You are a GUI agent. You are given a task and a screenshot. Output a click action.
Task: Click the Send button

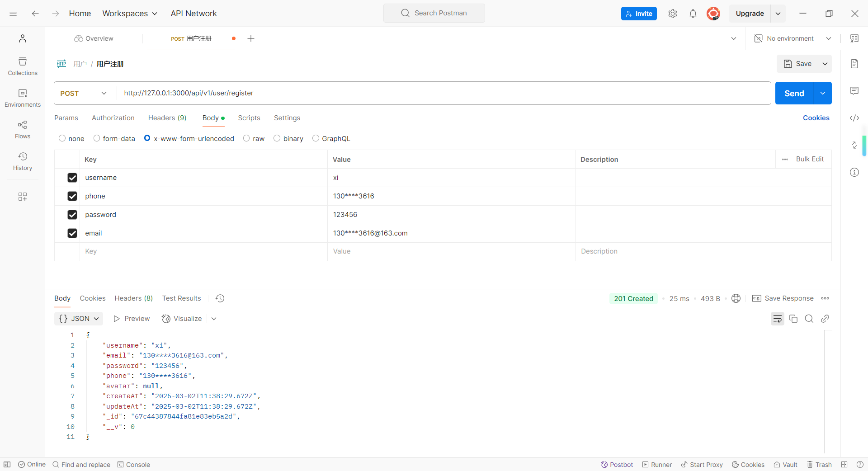click(x=794, y=93)
